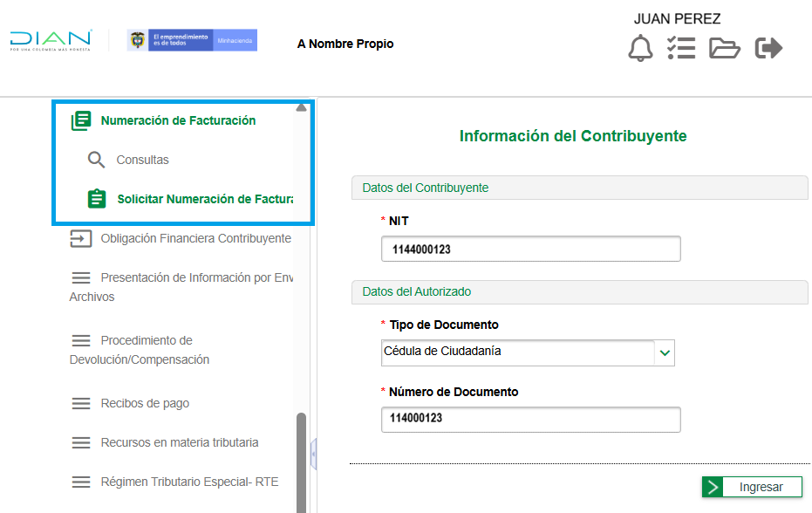Image resolution: width=812 pixels, height=513 pixels.
Task: Click the DIAN logo
Action: click(x=51, y=41)
